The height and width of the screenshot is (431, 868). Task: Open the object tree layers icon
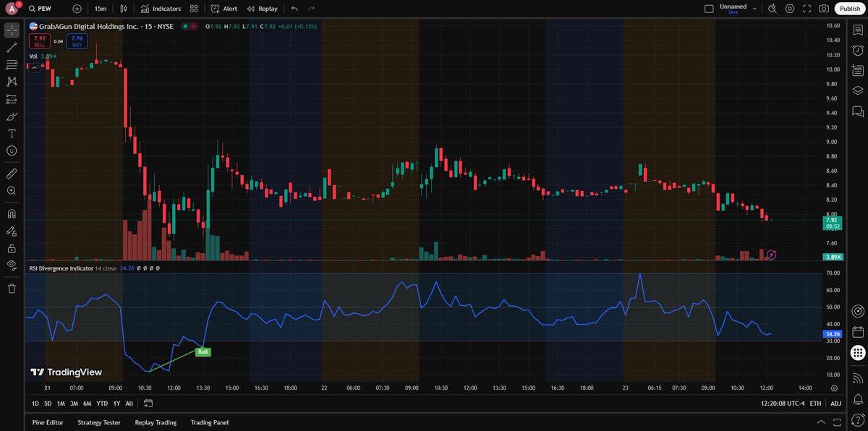[x=858, y=90]
